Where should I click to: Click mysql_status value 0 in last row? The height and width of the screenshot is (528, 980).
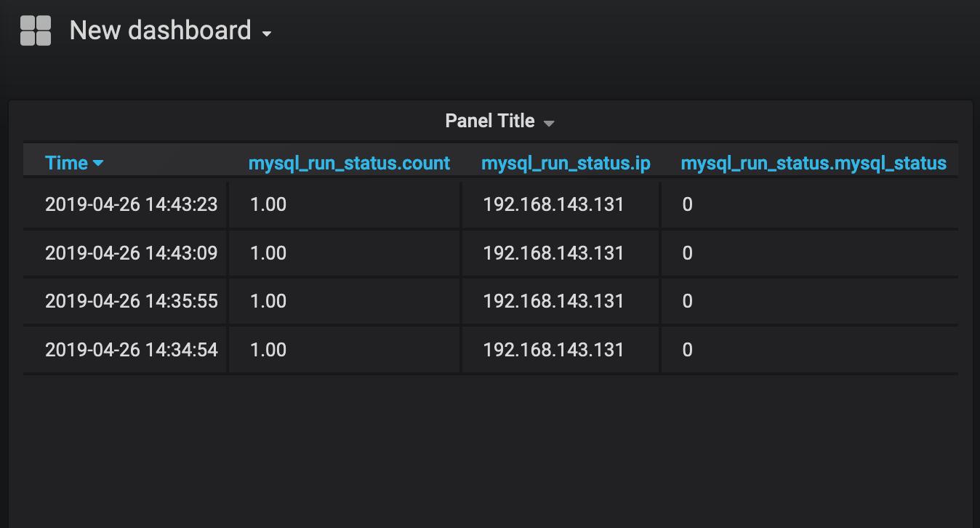[x=687, y=350]
